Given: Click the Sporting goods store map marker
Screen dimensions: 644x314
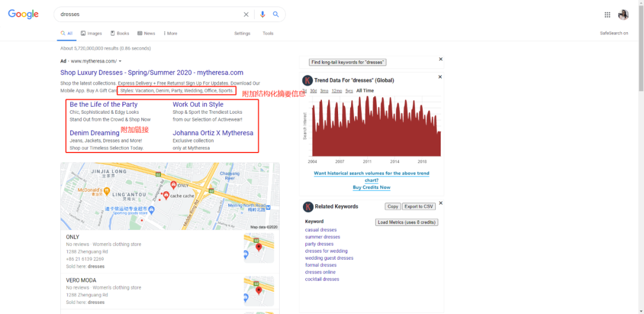Looking at the screenshot, I should click(x=151, y=210).
